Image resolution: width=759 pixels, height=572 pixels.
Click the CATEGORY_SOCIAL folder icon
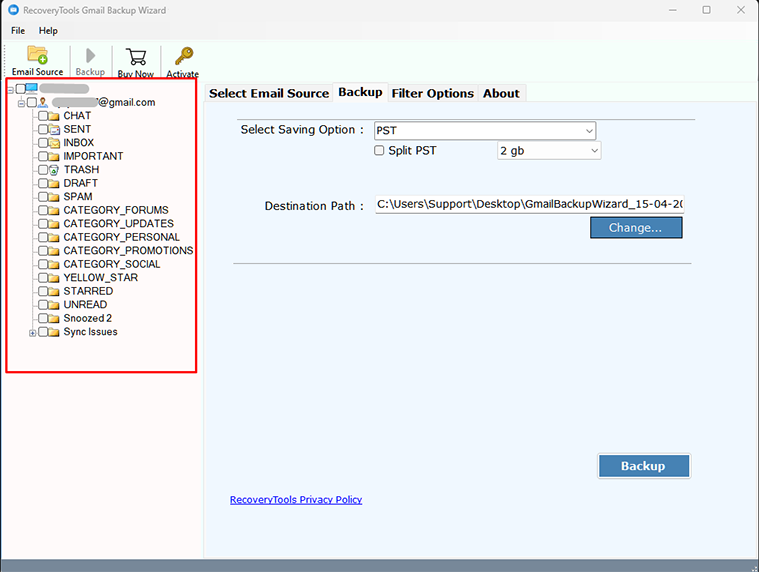click(x=54, y=264)
